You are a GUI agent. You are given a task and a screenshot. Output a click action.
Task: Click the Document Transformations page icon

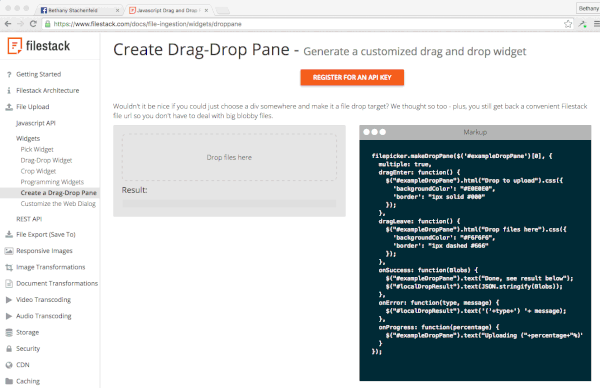(x=9, y=284)
